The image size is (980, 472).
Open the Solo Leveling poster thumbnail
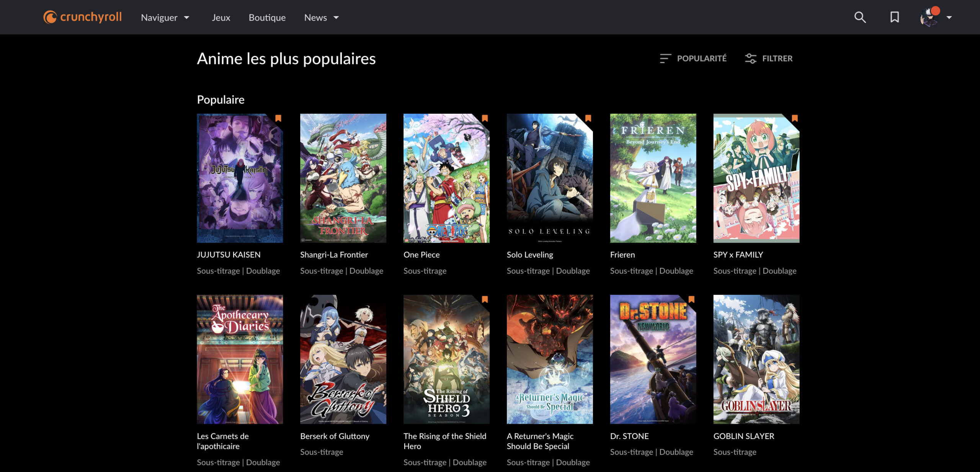click(550, 178)
